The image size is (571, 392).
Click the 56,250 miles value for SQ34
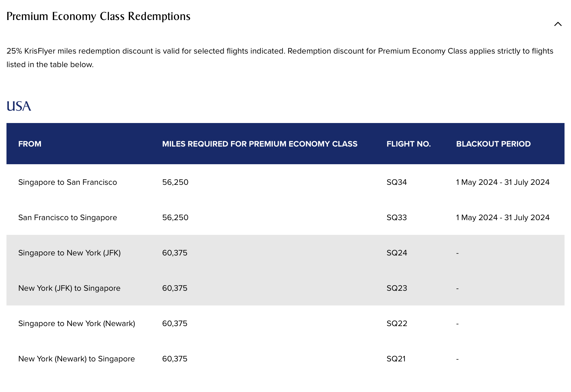pyautogui.click(x=175, y=182)
